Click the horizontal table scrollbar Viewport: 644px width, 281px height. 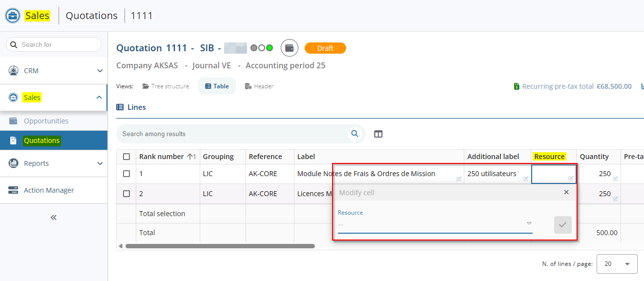pyautogui.click(x=220, y=246)
